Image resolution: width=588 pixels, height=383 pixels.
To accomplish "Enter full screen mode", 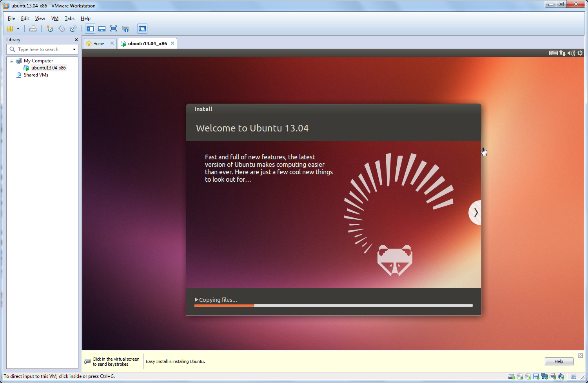I will pyautogui.click(x=114, y=29).
